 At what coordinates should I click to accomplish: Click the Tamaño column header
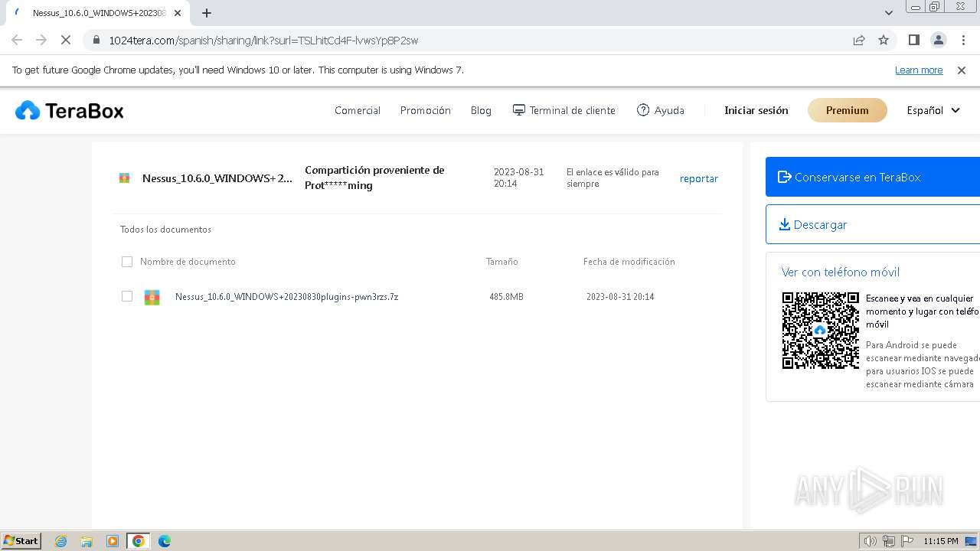tap(502, 262)
